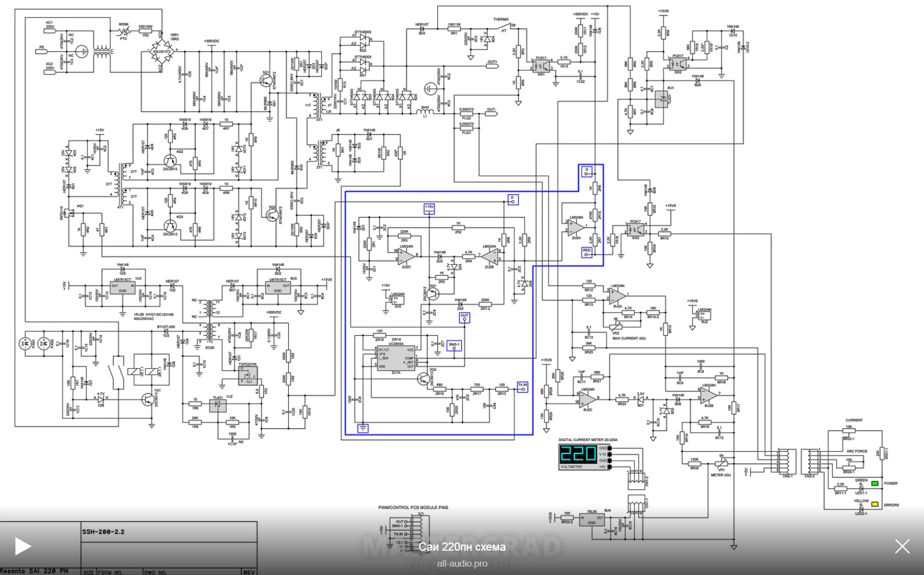Viewport: 924px width, 575px height.
Task: Click the TOP223YN component label
Action: coord(247,365)
